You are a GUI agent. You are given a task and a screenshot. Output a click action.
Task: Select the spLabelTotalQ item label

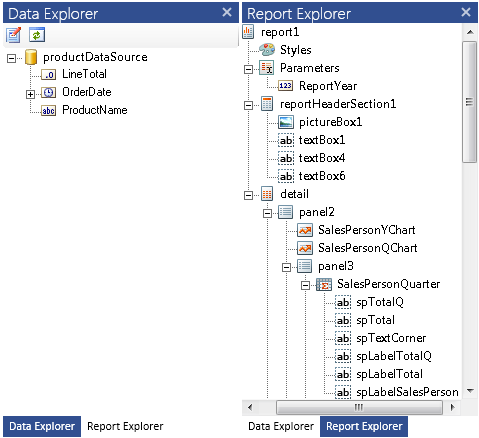394,356
